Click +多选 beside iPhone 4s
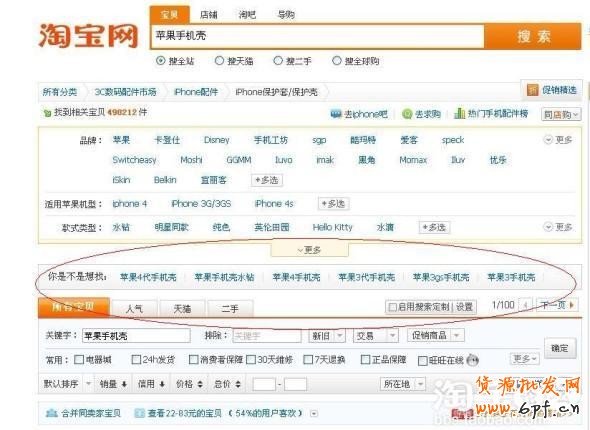 coord(333,204)
